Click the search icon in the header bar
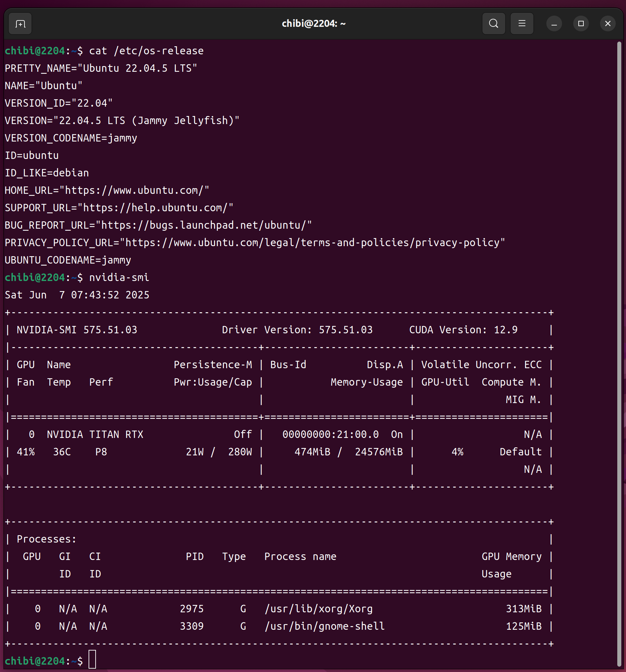 click(493, 24)
